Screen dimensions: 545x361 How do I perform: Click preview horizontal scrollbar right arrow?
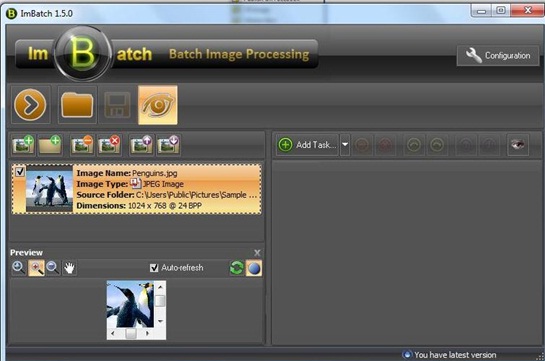pos(148,334)
